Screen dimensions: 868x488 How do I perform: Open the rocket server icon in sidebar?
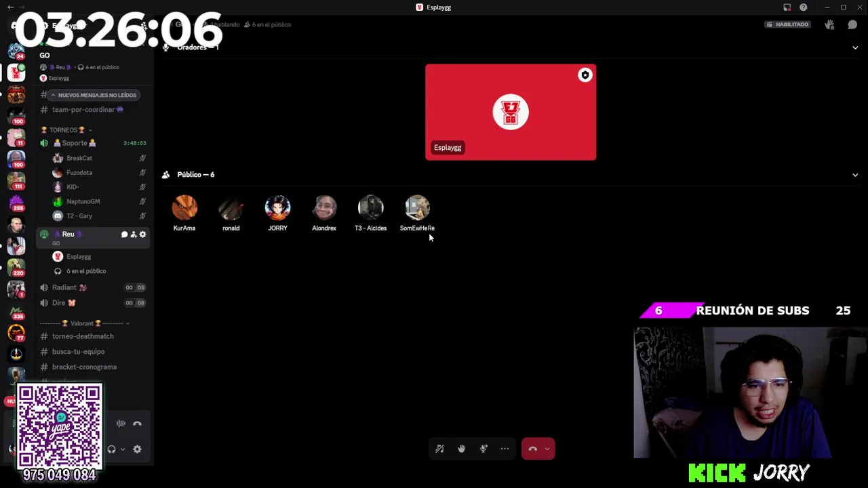pyautogui.click(x=16, y=354)
